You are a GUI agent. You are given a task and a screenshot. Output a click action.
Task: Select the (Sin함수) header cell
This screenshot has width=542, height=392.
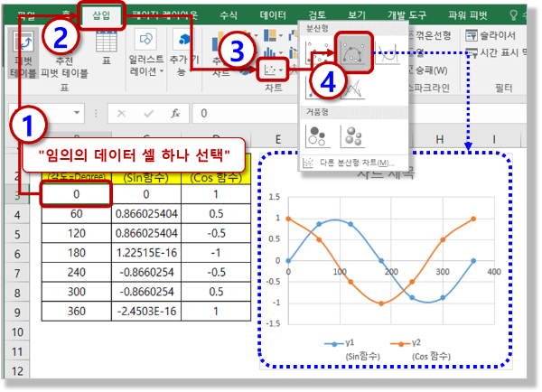point(146,178)
